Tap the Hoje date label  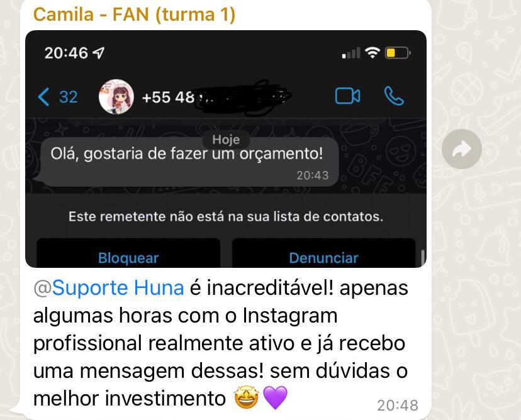click(x=226, y=140)
